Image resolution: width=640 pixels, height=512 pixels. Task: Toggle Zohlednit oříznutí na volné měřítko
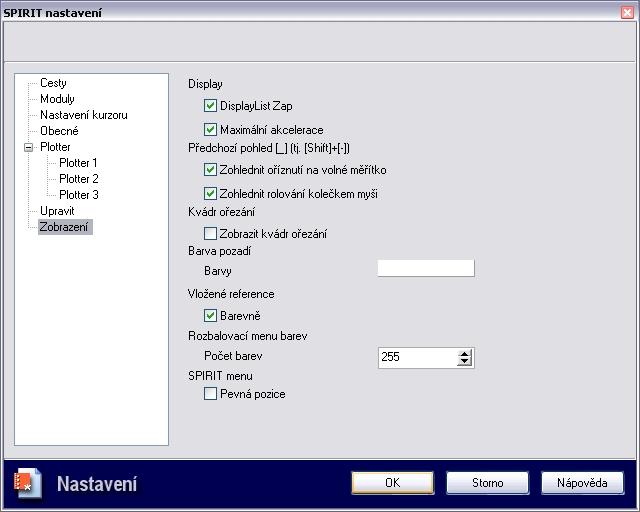coord(210,169)
